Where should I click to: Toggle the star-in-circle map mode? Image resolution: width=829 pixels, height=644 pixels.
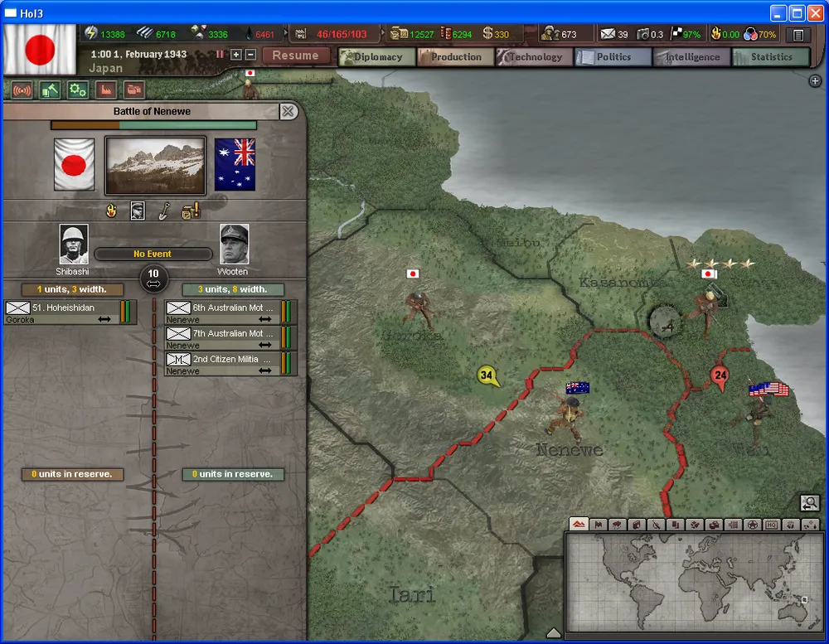[752, 525]
